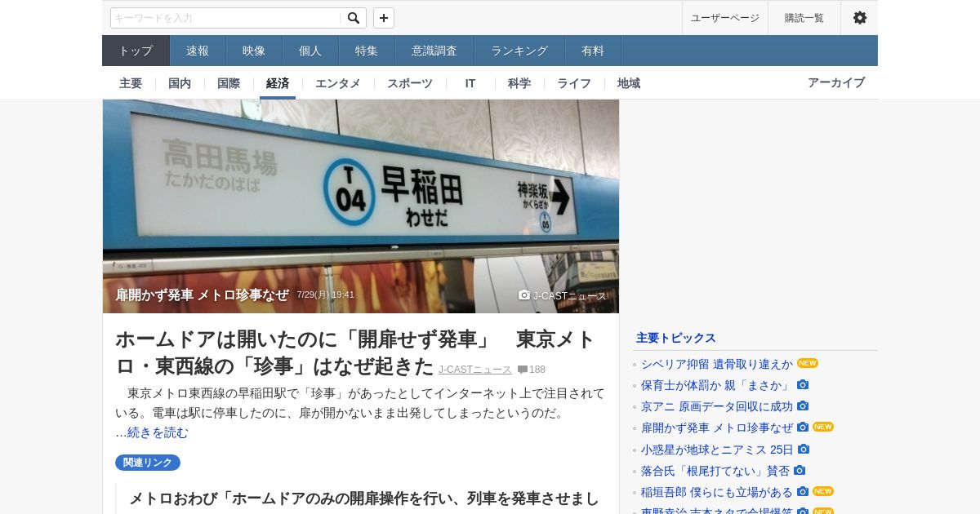Image resolution: width=980 pixels, height=514 pixels.
Task: Select ライフ category
Action: [x=574, y=83]
